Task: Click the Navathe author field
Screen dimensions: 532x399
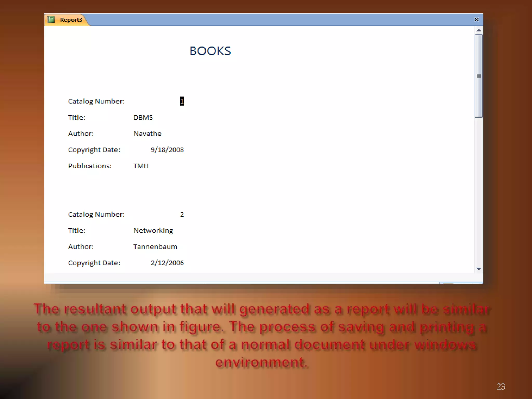Action: tap(147, 134)
